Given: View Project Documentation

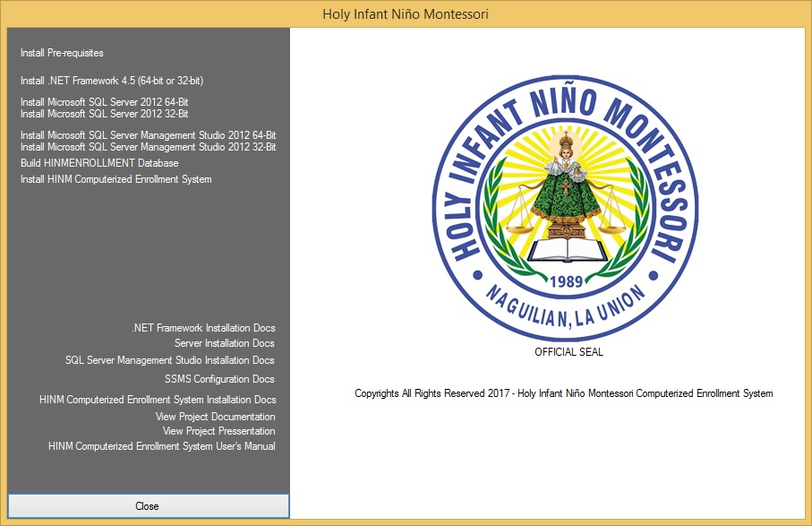Looking at the screenshot, I should 216,417.
